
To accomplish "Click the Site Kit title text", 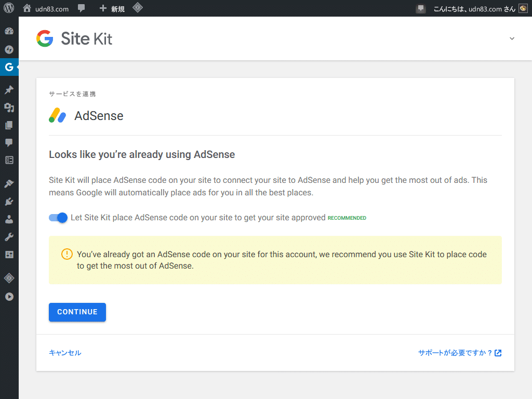I will click(x=87, y=38).
